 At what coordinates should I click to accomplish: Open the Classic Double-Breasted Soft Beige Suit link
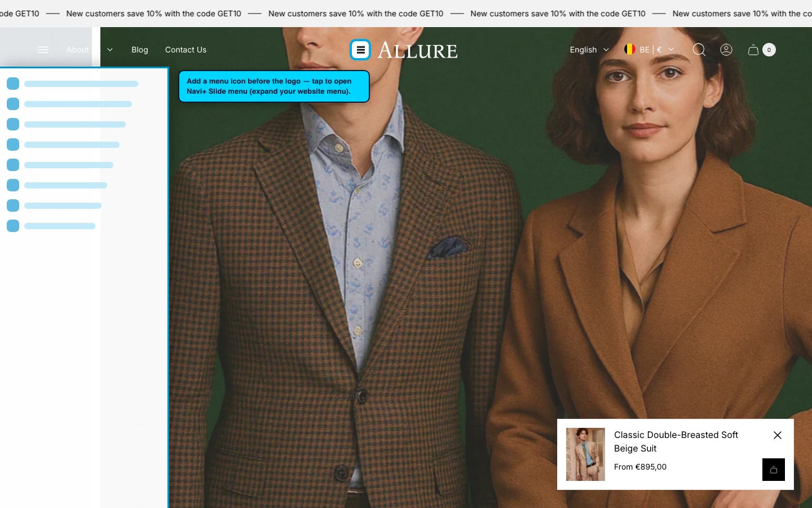(x=676, y=441)
